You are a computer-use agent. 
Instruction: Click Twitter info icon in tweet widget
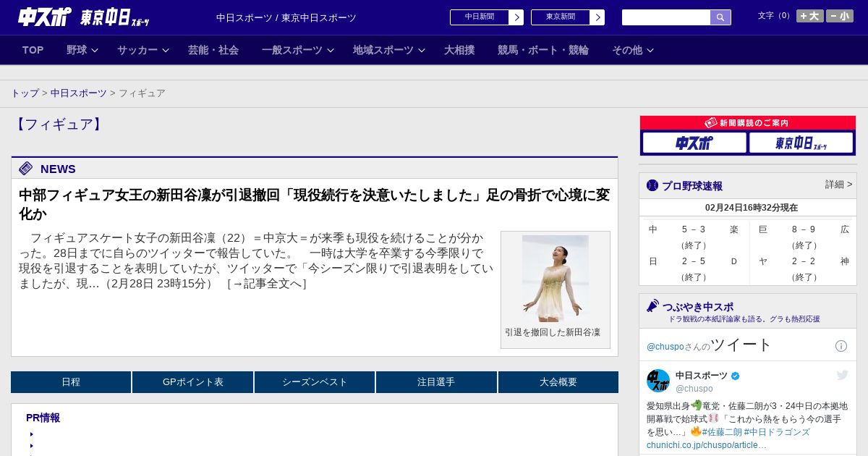pyautogui.click(x=841, y=346)
